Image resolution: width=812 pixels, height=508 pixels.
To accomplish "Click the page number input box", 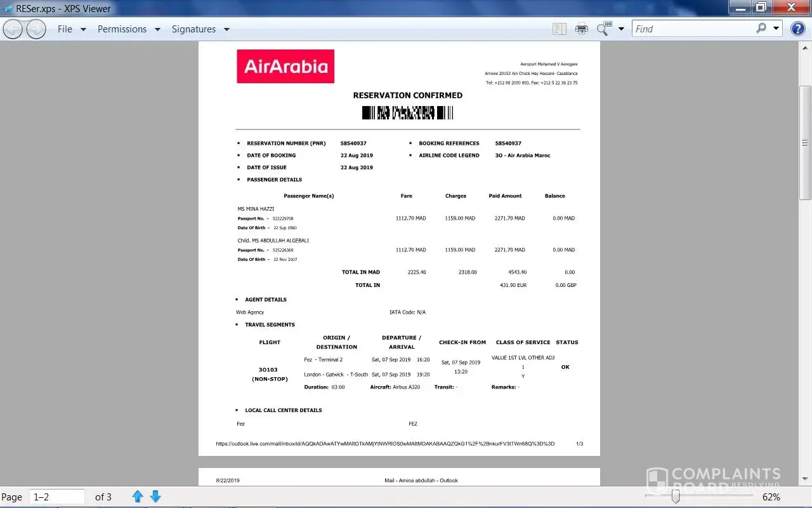I will [x=57, y=497].
